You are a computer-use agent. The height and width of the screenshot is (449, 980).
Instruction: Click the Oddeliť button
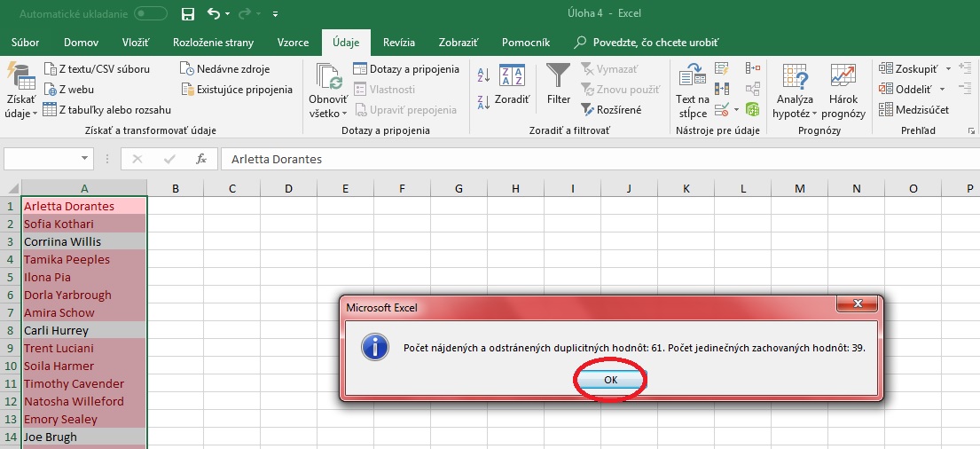[906, 90]
